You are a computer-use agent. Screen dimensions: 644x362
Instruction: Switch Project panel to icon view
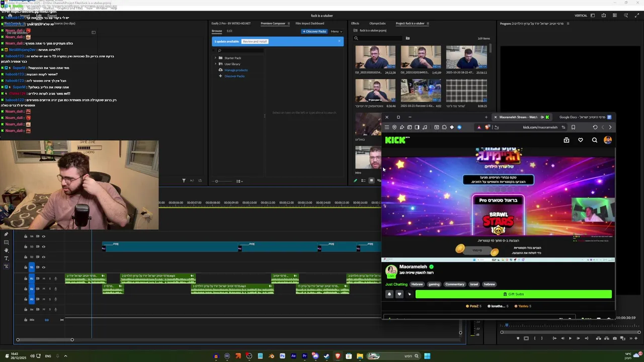point(371,180)
